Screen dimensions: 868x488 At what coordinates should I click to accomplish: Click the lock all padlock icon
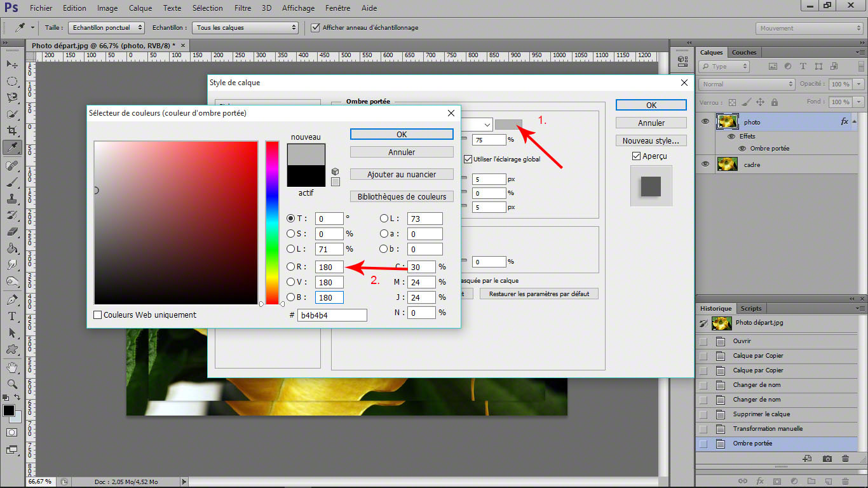(775, 102)
